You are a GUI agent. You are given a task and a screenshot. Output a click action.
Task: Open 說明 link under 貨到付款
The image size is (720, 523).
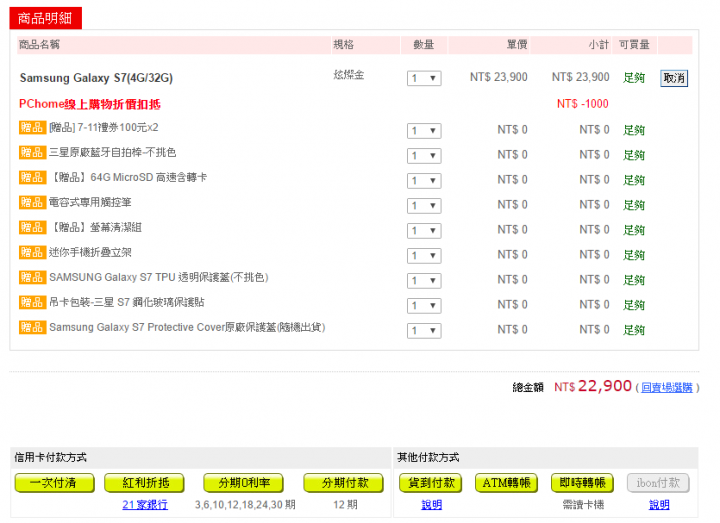coord(431,505)
